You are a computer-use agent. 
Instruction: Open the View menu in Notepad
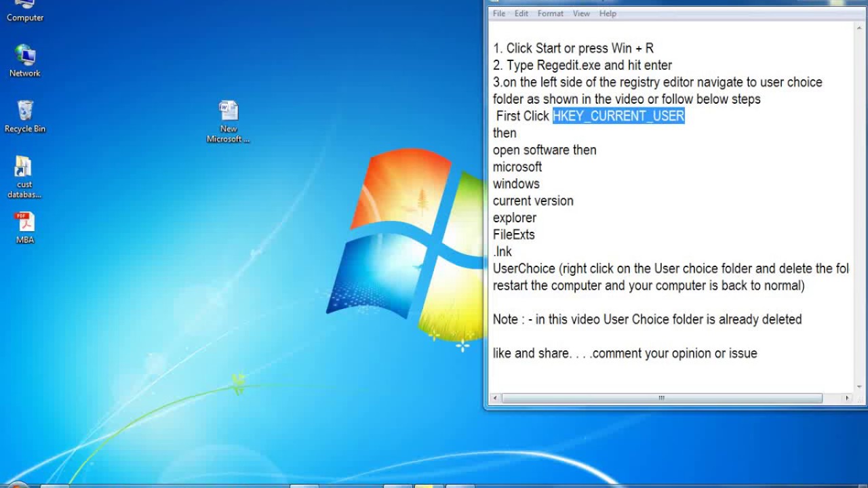[580, 13]
